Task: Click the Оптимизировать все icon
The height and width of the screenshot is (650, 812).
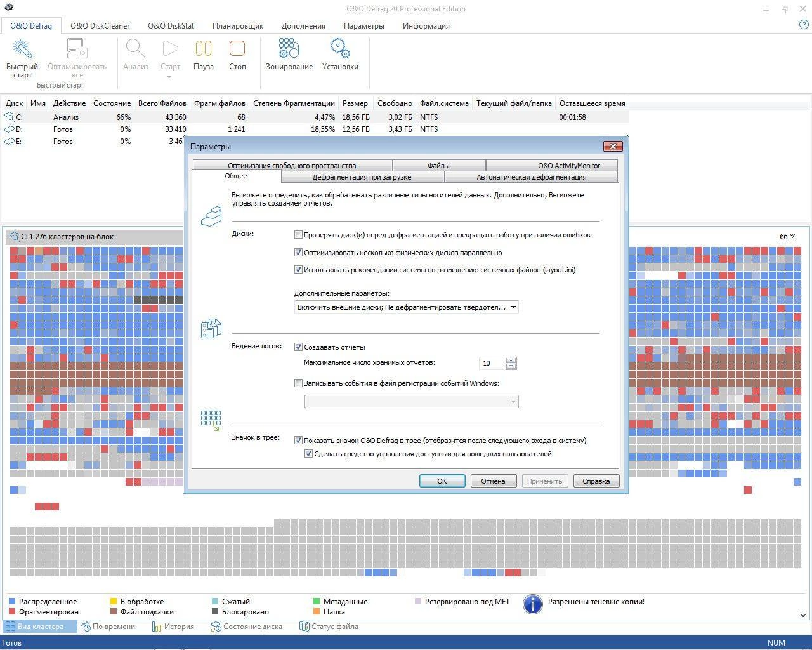Action: (x=77, y=49)
